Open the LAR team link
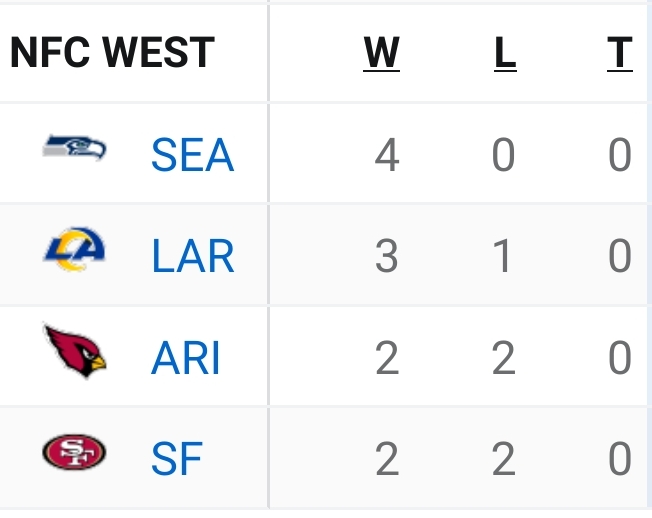Image resolution: width=652 pixels, height=518 pixels. pos(193,256)
